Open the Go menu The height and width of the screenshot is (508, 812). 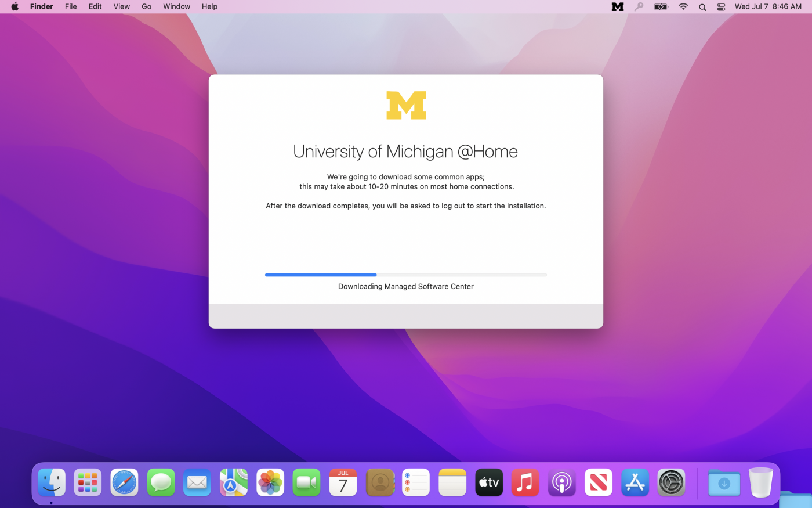(147, 6)
